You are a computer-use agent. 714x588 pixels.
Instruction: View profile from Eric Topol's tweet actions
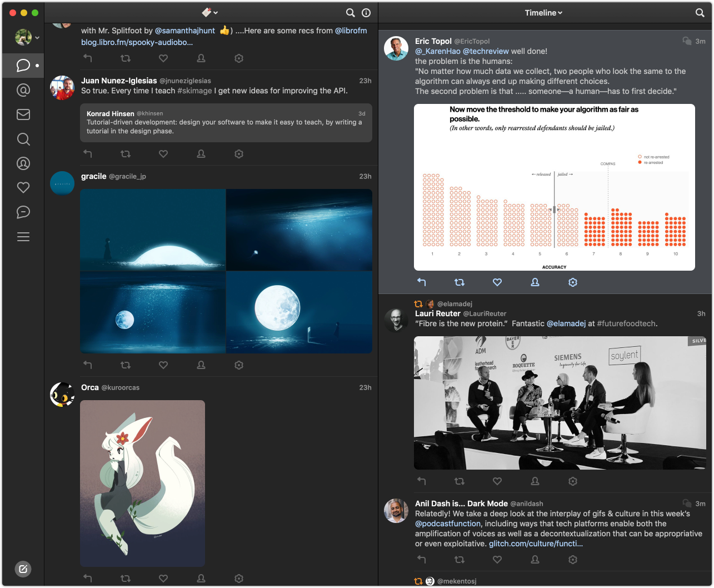(x=535, y=282)
